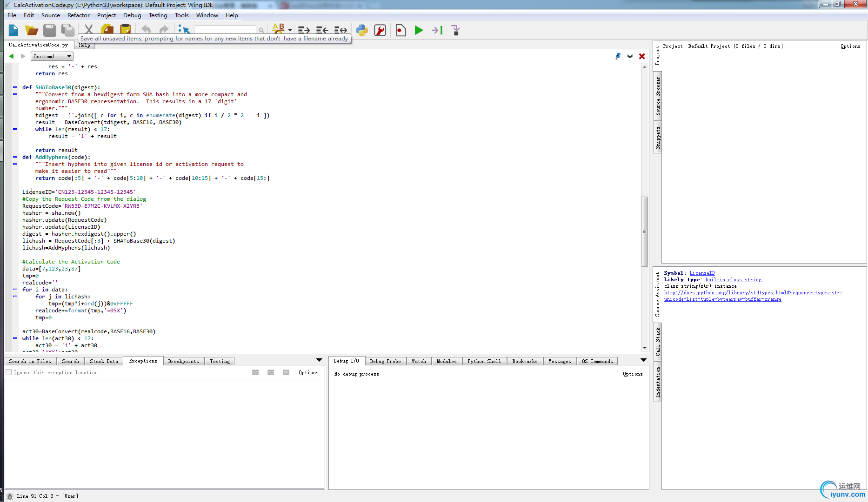
Task: Click the AB replace toolbar icon
Action: pos(278,29)
